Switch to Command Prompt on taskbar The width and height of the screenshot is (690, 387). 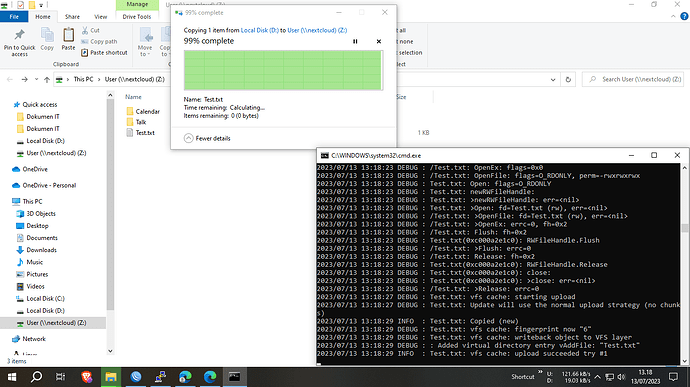click(235, 377)
